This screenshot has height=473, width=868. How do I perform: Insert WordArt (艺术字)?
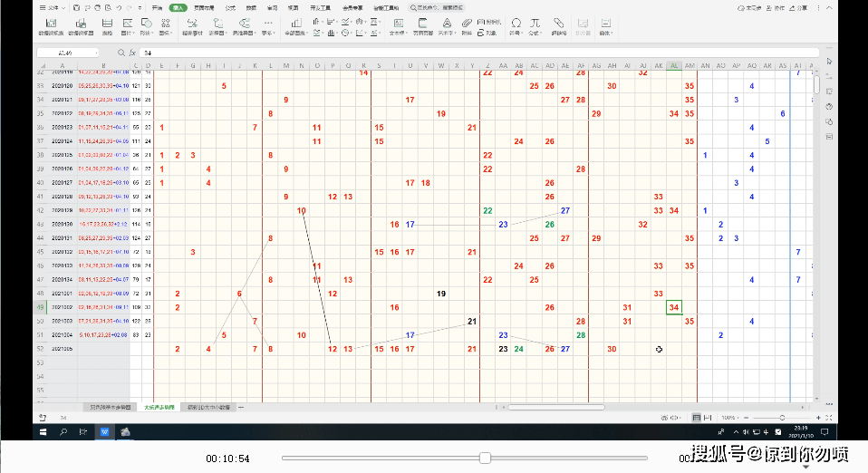coord(446,26)
